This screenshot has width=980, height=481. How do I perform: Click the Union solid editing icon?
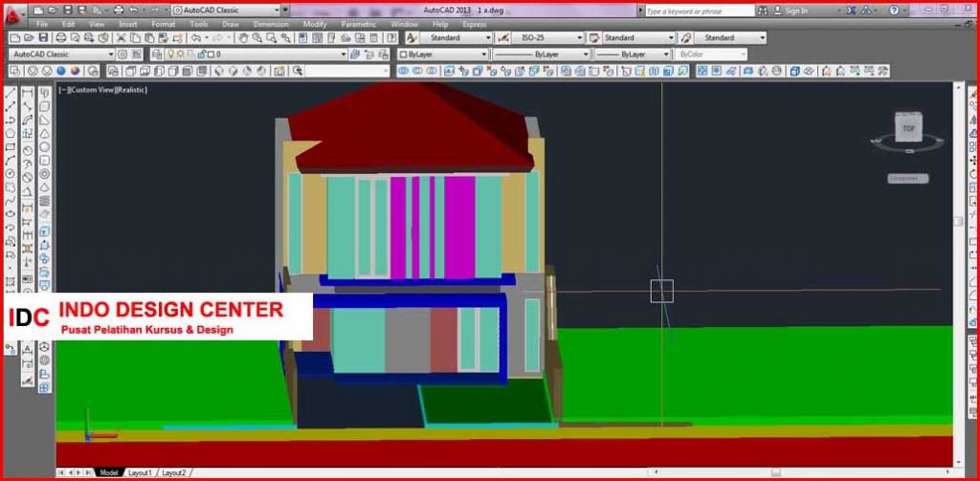point(403,71)
